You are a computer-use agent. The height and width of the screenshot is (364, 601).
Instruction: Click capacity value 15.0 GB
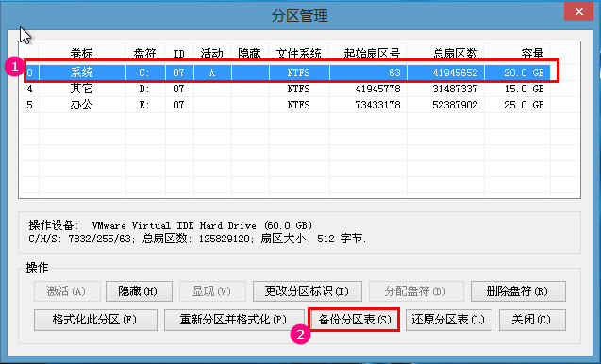click(524, 89)
